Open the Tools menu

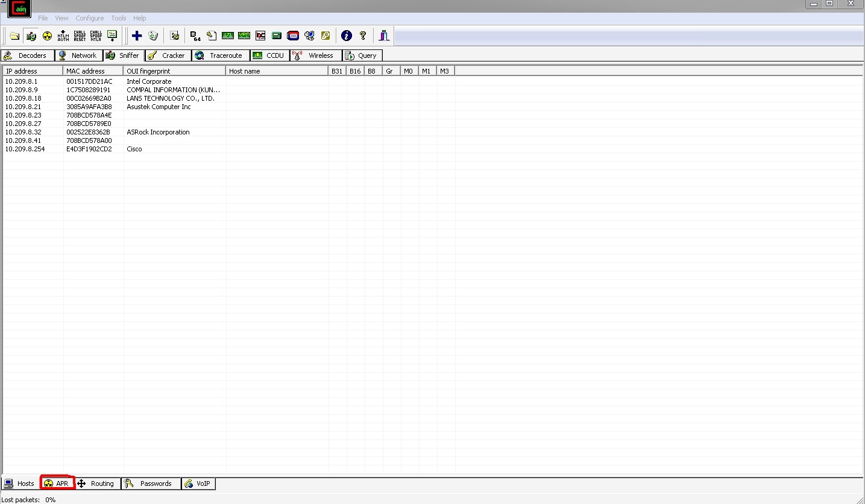(119, 19)
